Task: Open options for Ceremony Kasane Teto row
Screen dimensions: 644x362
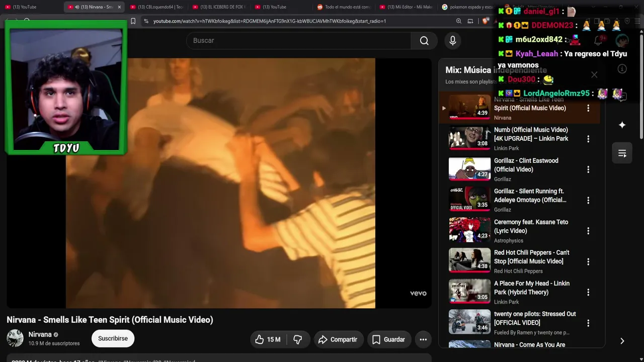Action: pyautogui.click(x=588, y=231)
